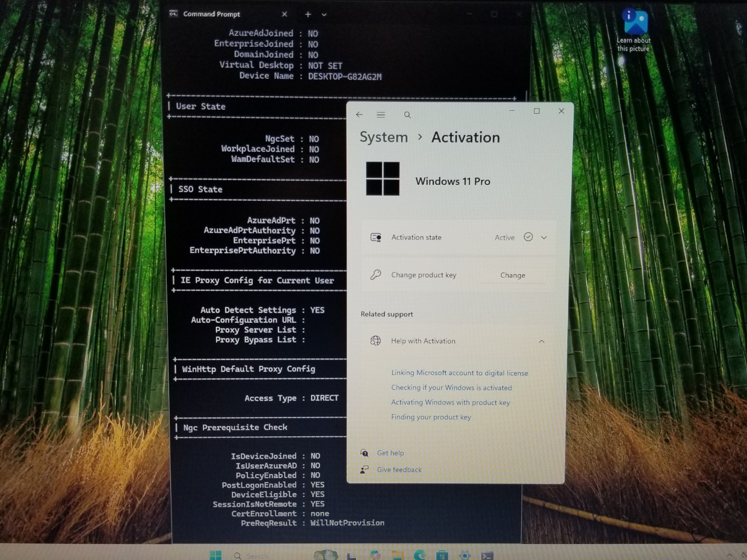Click System in the breadcrumb

tap(384, 137)
